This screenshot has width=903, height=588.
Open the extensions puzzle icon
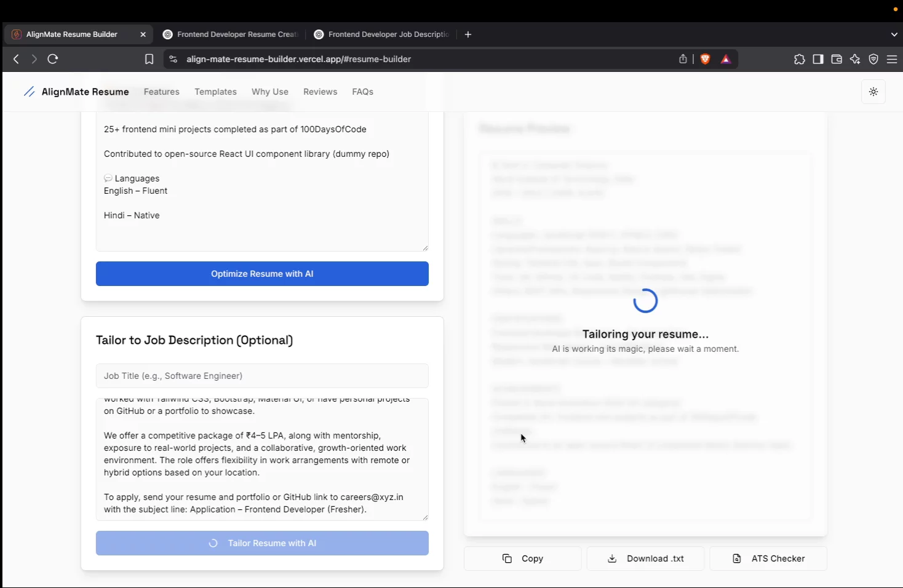[x=799, y=59]
